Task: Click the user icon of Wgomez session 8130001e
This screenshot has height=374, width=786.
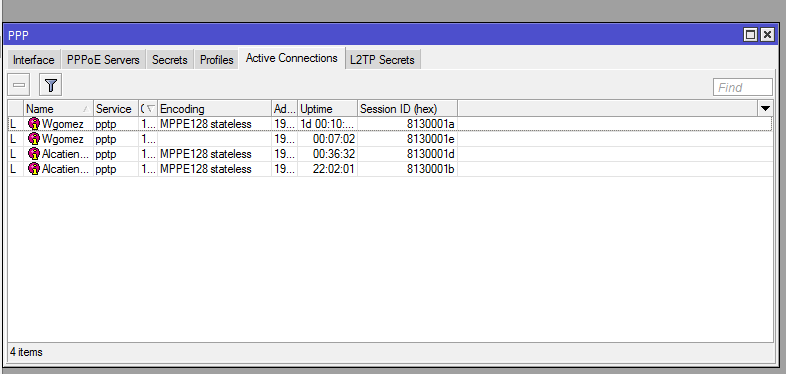Action: [x=34, y=139]
